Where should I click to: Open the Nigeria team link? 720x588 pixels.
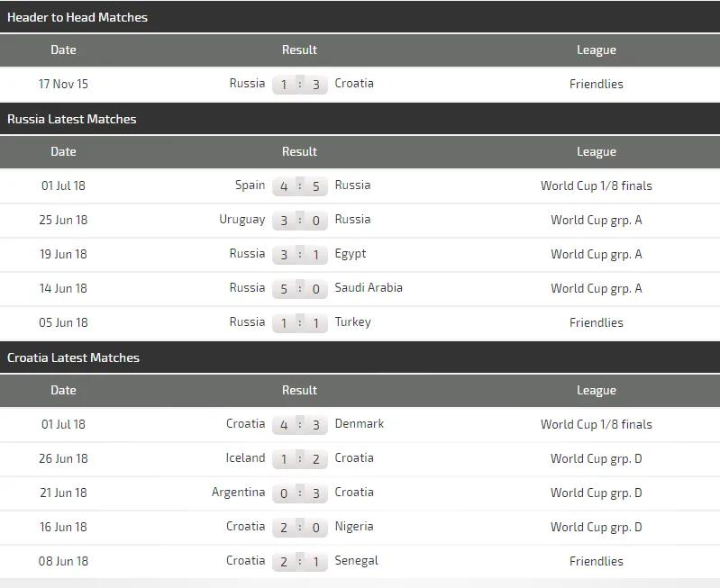pos(353,527)
